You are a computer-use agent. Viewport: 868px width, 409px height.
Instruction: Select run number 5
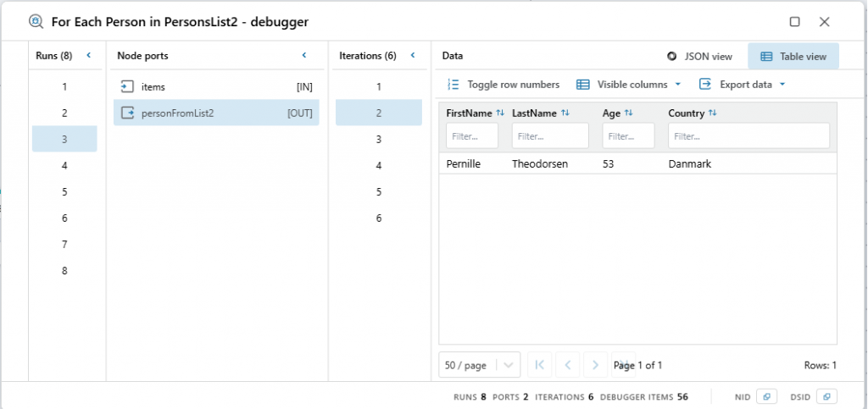[x=64, y=191]
